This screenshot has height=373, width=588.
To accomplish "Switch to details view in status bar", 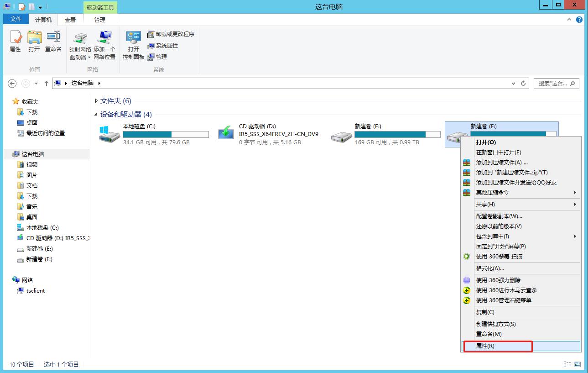I will point(567,364).
